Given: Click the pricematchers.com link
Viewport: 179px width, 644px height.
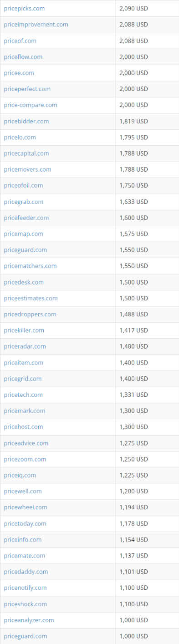Looking at the screenshot, I should tap(30, 266).
